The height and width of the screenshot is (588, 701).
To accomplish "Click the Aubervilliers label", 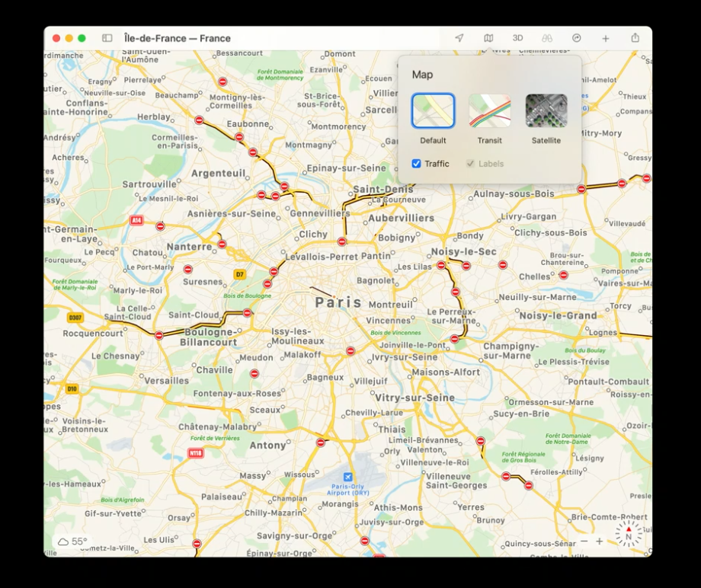I will (402, 218).
